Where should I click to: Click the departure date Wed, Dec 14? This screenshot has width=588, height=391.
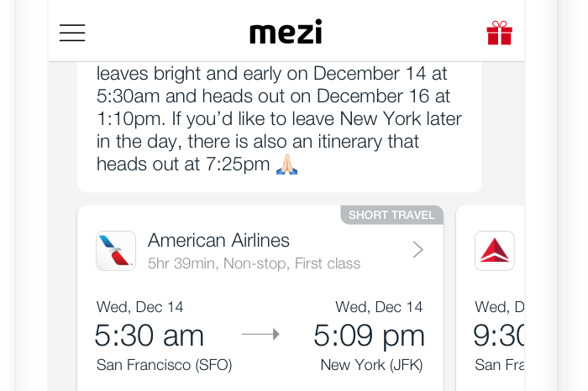tap(140, 307)
